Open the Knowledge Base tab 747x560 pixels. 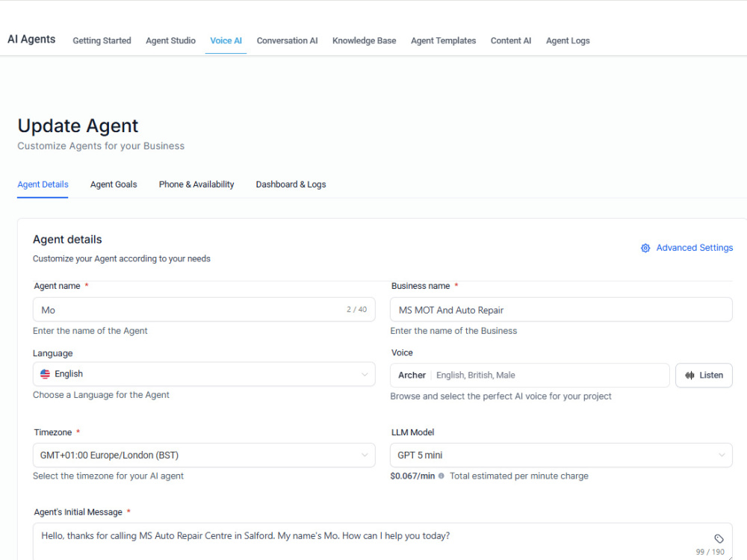point(365,41)
